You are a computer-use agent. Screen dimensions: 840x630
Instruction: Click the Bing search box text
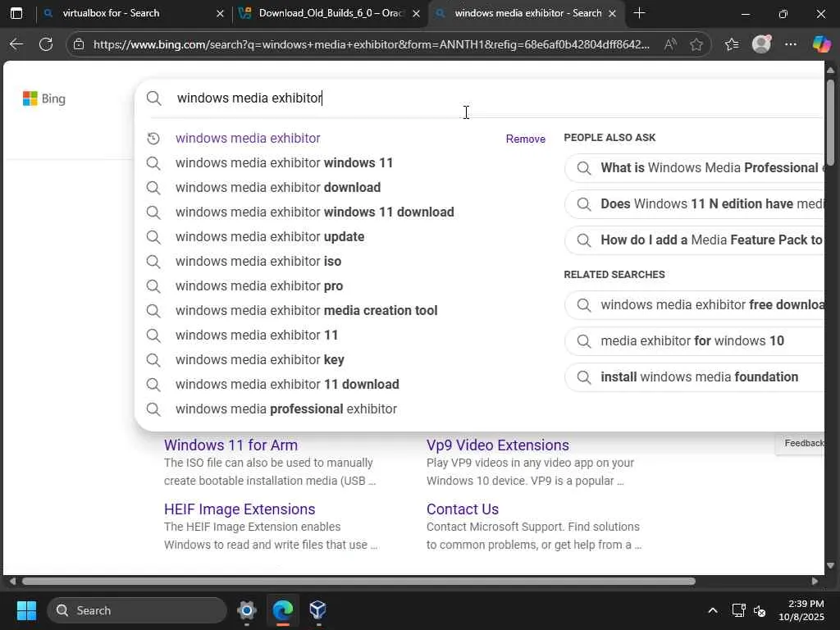pyautogui.click(x=249, y=98)
